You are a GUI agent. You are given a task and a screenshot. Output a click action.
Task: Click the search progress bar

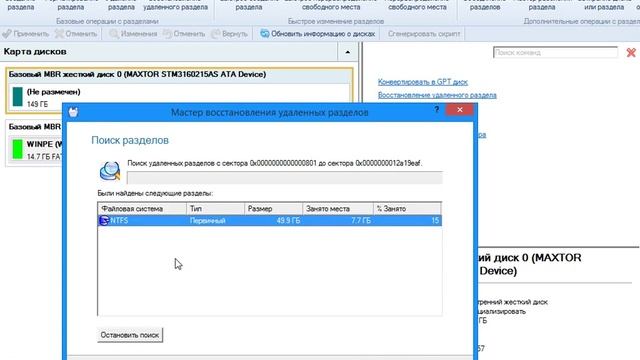284,178
